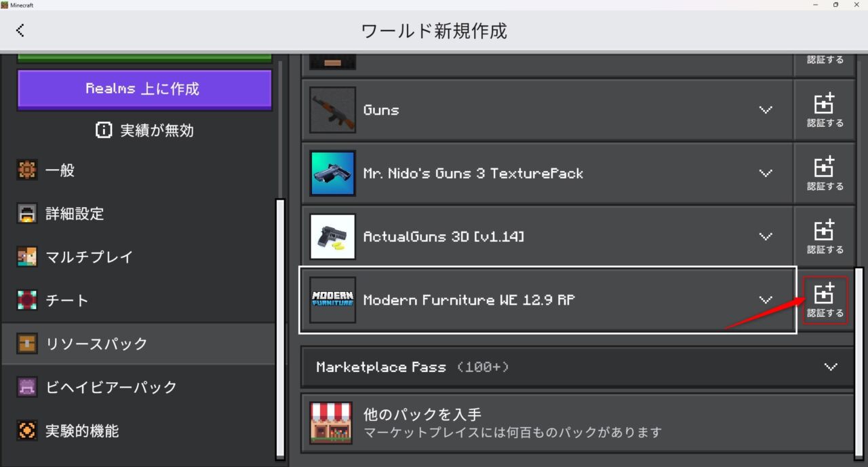Viewport: 868px width, 467px height.
Task: Click 認証する for Mr. Nido's Guns 3
Action: (825, 172)
